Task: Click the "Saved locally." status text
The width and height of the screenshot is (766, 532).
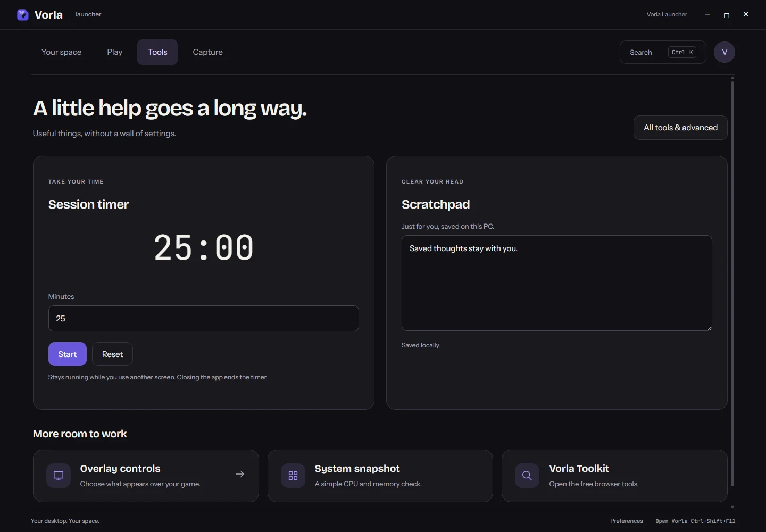Action: click(421, 345)
